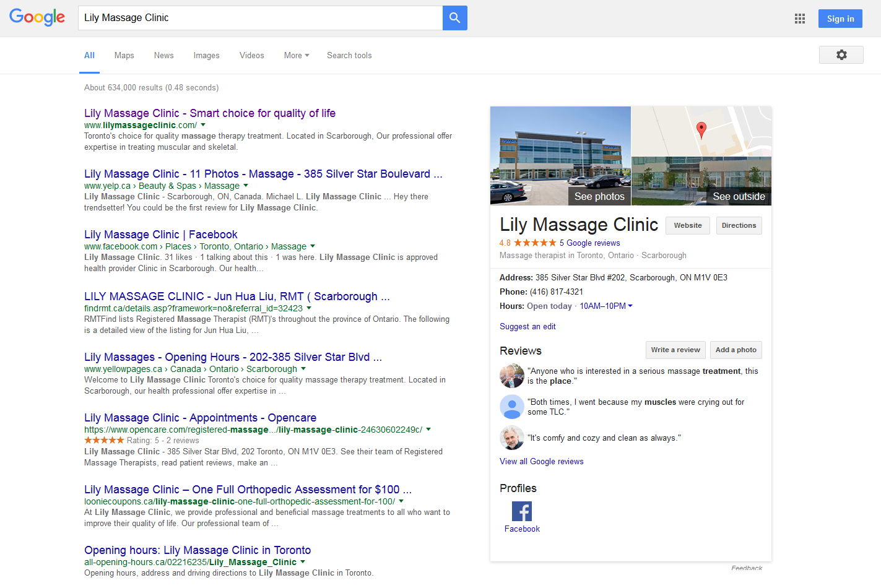Click the Directions button

739,226
